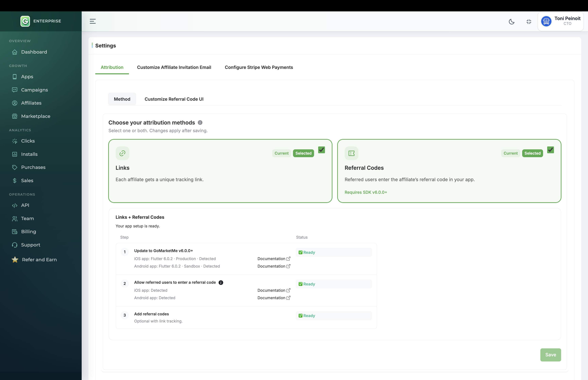This screenshot has width=588, height=380.
Task: Click the Current badge on Referral Codes card
Action: (x=511, y=153)
